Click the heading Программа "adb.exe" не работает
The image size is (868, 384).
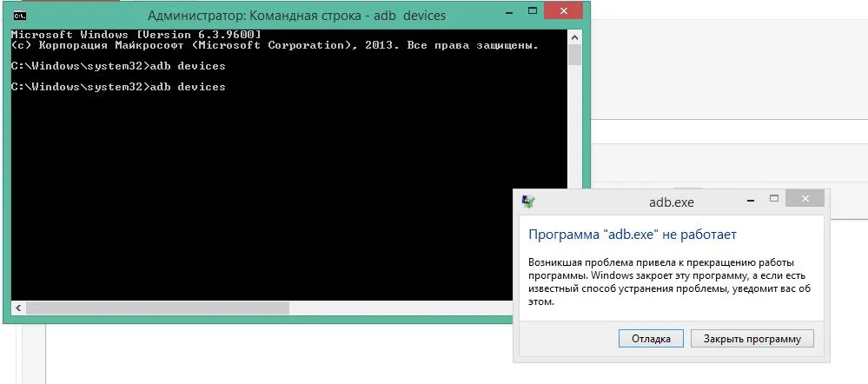pyautogui.click(x=633, y=235)
